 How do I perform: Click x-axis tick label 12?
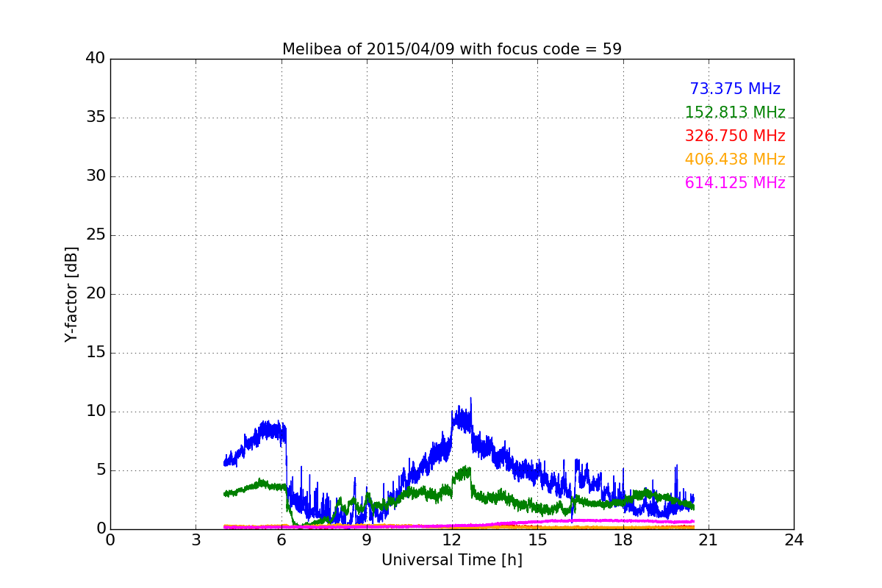click(x=452, y=540)
